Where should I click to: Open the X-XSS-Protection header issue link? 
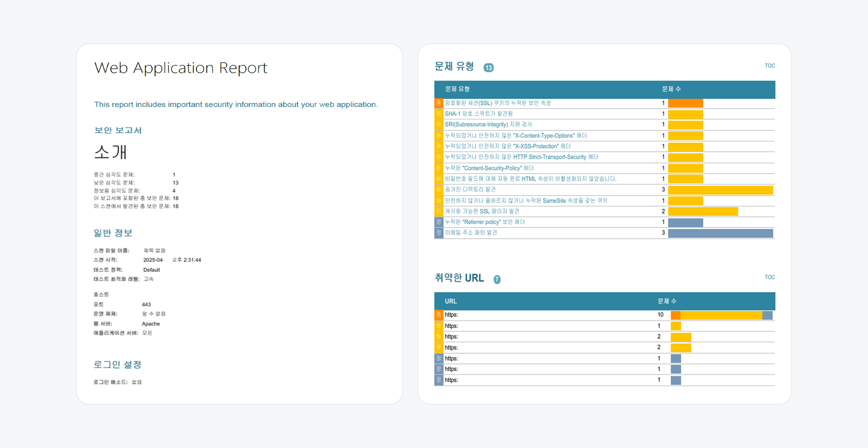(x=507, y=146)
